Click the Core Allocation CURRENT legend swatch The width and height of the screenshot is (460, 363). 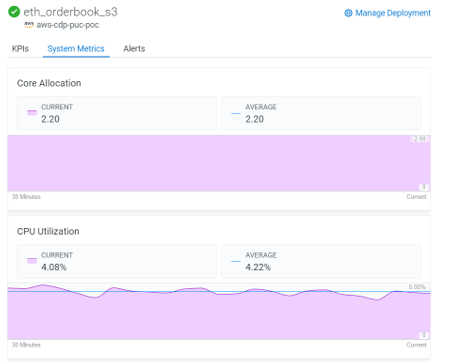coord(32,113)
